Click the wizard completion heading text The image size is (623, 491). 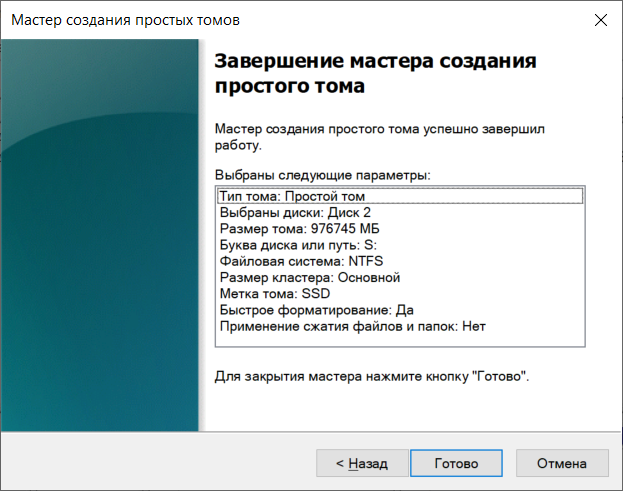click(375, 73)
